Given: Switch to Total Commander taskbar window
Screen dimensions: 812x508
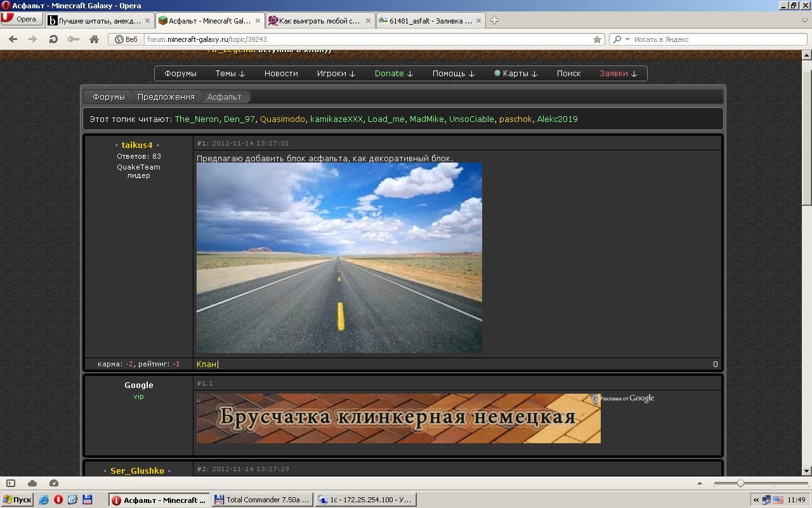Looking at the screenshot, I should click(261, 500).
